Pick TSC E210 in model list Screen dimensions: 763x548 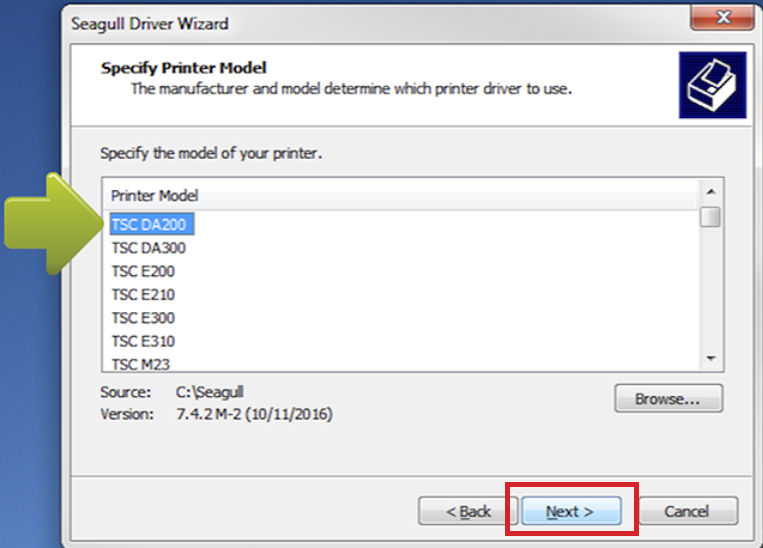144,294
